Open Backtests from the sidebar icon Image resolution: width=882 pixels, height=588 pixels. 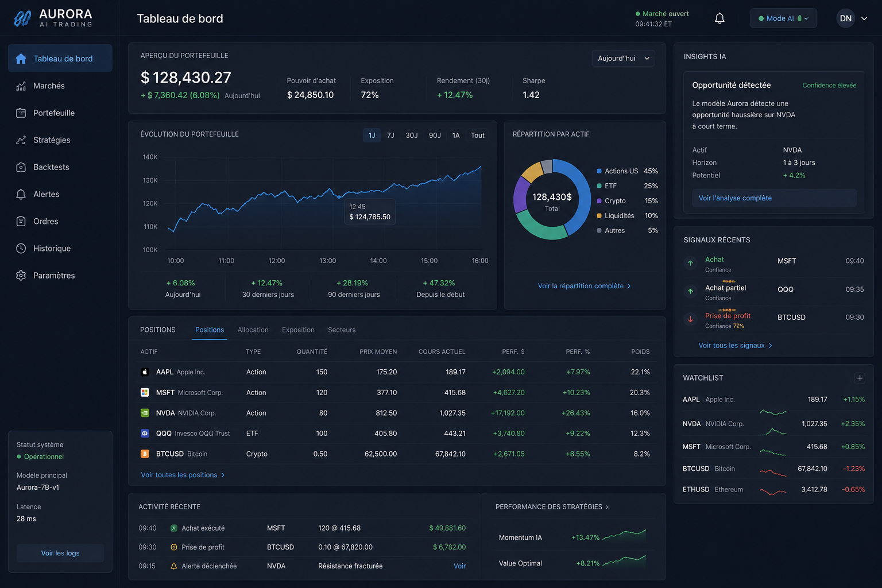(x=21, y=167)
